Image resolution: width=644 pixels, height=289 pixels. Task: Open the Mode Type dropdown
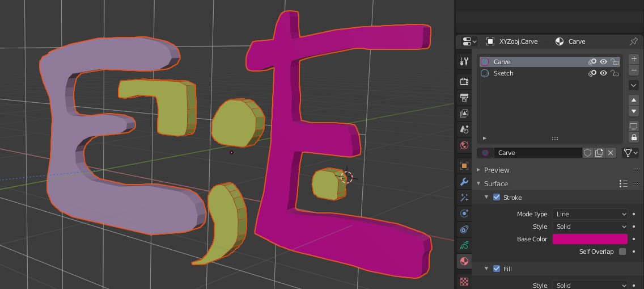590,214
